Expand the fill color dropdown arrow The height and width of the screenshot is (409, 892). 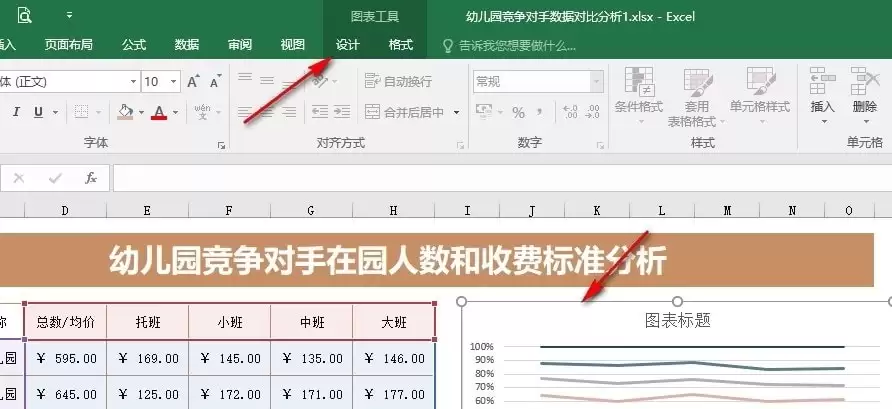tap(141, 112)
